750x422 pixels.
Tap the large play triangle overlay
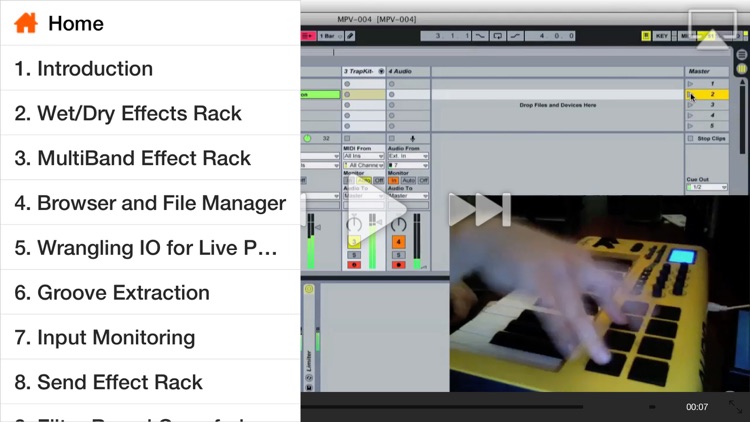(377, 210)
